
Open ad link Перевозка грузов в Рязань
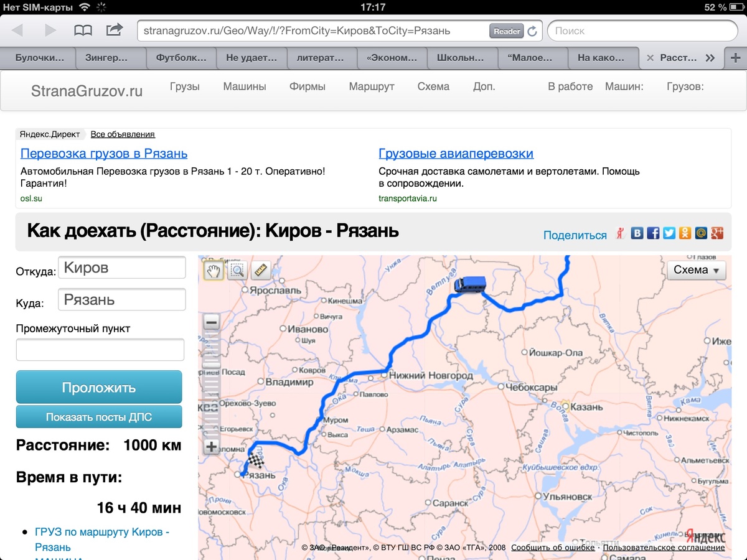pyautogui.click(x=104, y=154)
